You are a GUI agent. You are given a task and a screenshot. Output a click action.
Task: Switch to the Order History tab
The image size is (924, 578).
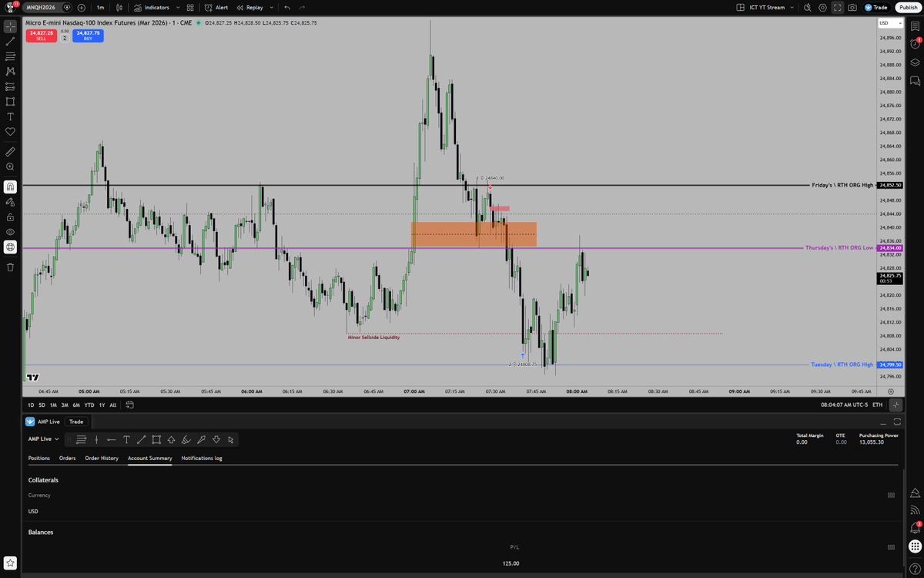coord(101,458)
